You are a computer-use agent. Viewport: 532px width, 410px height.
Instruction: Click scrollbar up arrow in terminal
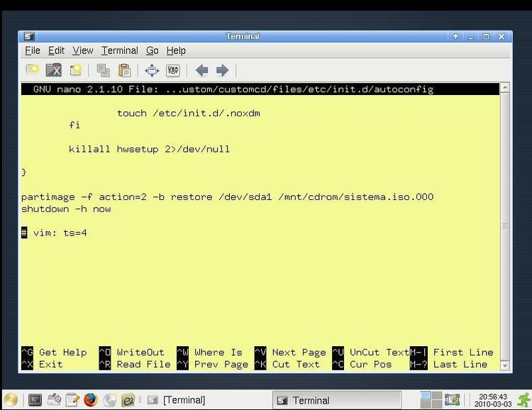pos(505,87)
